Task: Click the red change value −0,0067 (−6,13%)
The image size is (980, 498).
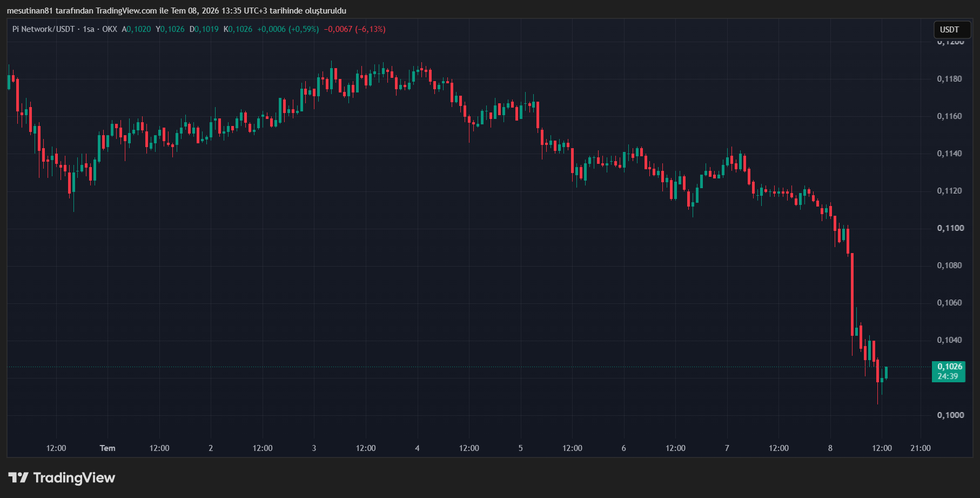Action: pyautogui.click(x=354, y=29)
